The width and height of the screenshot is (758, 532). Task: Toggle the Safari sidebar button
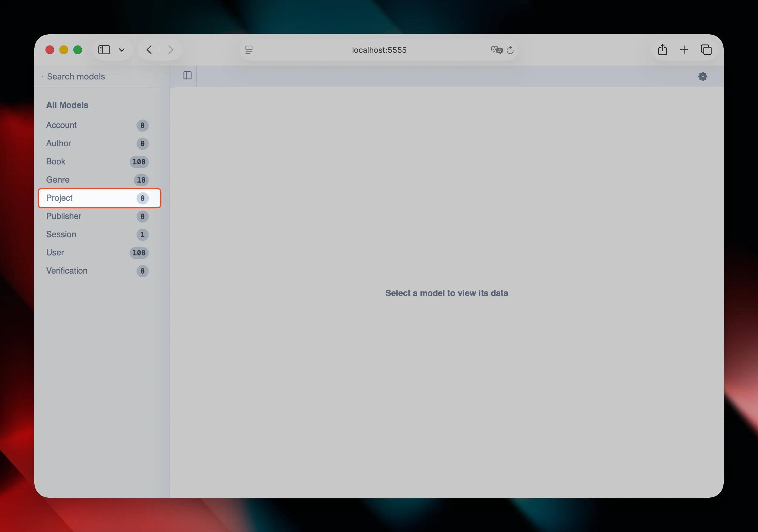point(104,49)
